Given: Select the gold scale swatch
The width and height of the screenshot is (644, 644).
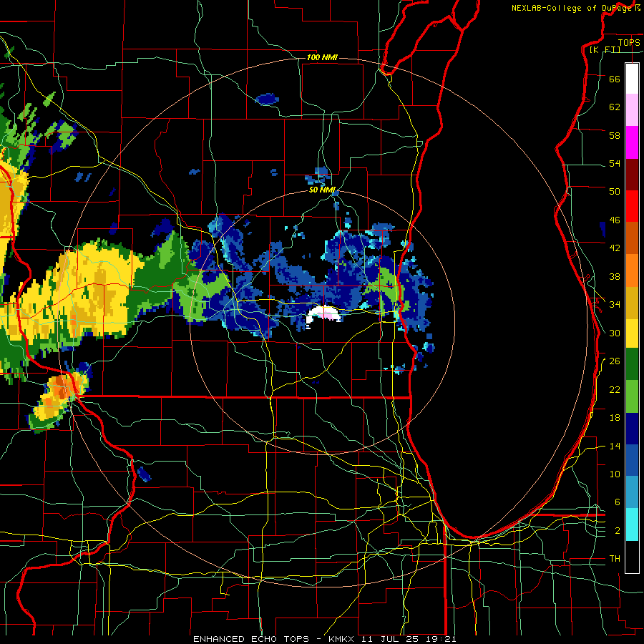Looking at the screenshot, I should [632, 302].
